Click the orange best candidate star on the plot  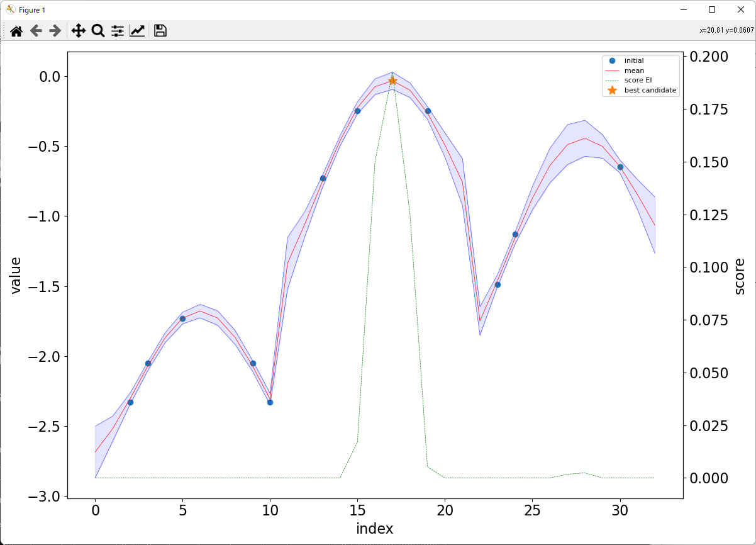(x=392, y=81)
